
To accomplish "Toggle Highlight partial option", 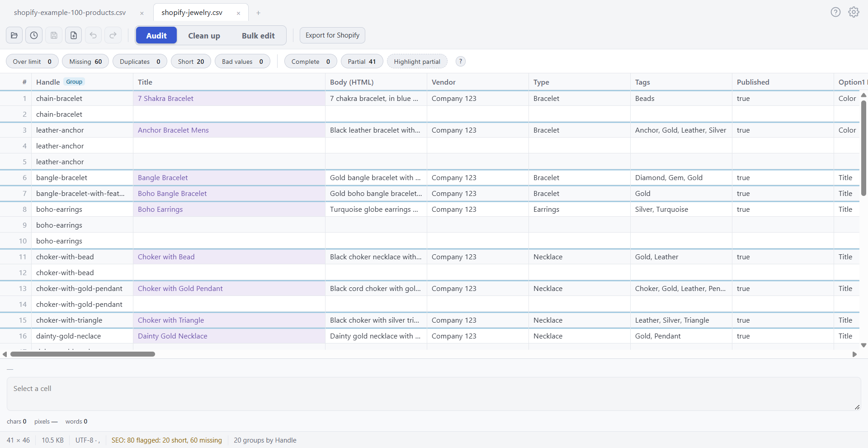I will point(417,62).
